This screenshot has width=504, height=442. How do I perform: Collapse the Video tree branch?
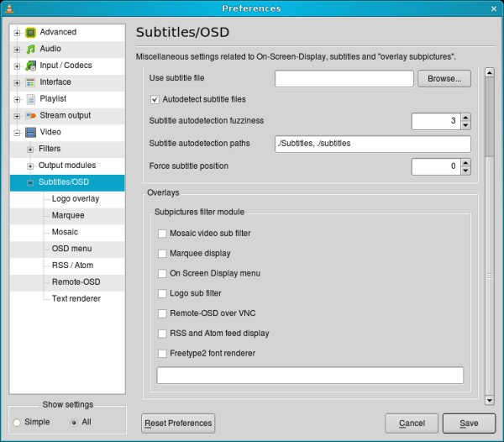click(x=17, y=133)
